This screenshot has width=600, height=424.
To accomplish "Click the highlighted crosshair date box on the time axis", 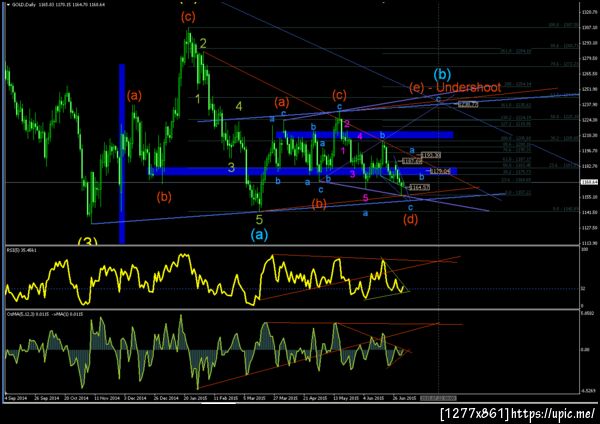I will (x=438, y=398).
